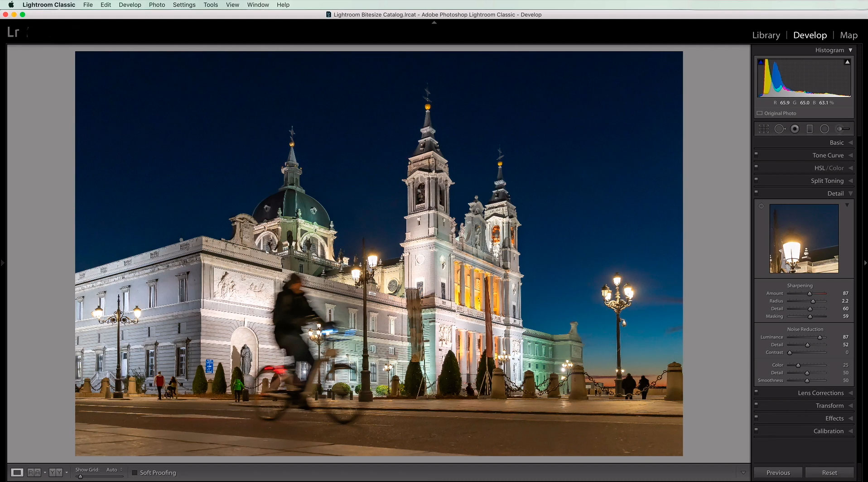Adjust the Noise Reduction Color slider

(x=798, y=365)
